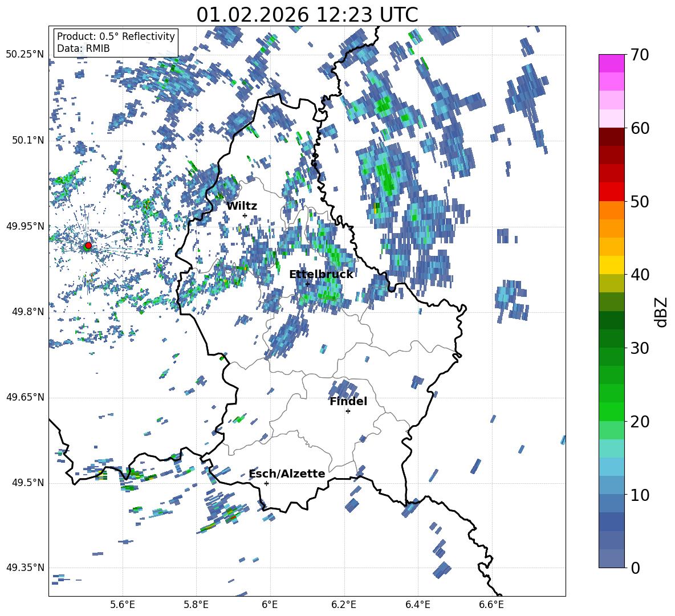Click the 6.6°E longitude label

(x=491, y=605)
